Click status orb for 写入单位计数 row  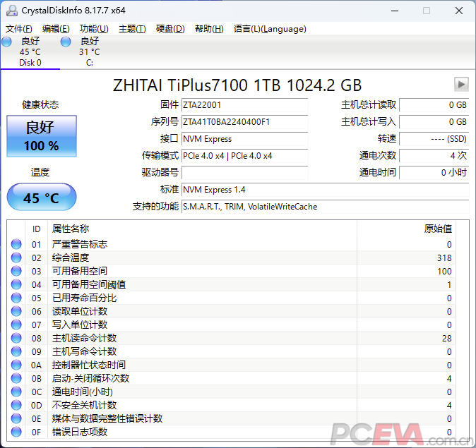click(x=16, y=325)
